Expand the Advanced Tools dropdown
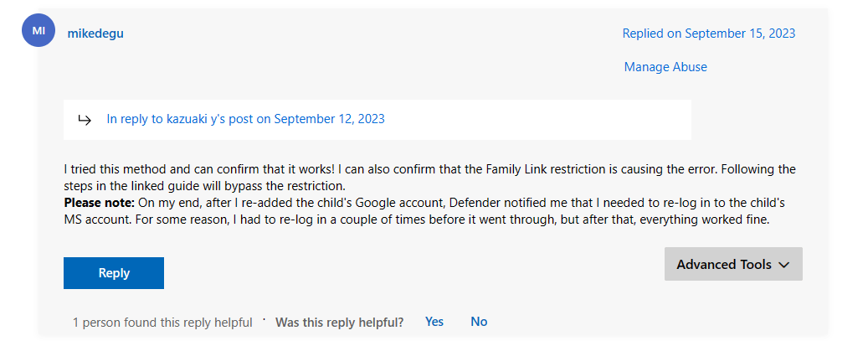The height and width of the screenshot is (341, 868). [x=732, y=264]
